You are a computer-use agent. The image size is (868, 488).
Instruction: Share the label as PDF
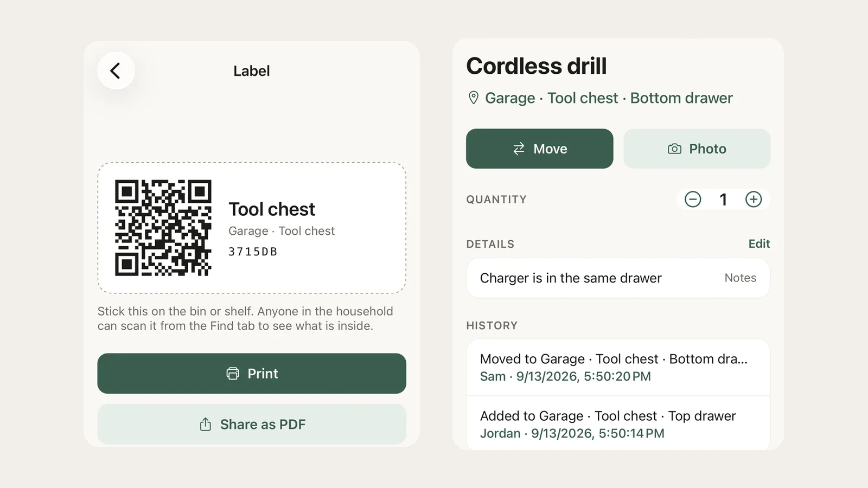[x=252, y=425]
